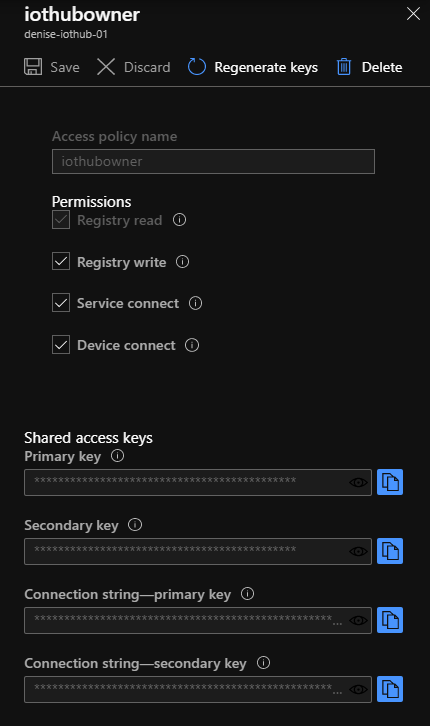Reveal the primary key connection string
Viewport: 430px width, 726px height.
358,620
